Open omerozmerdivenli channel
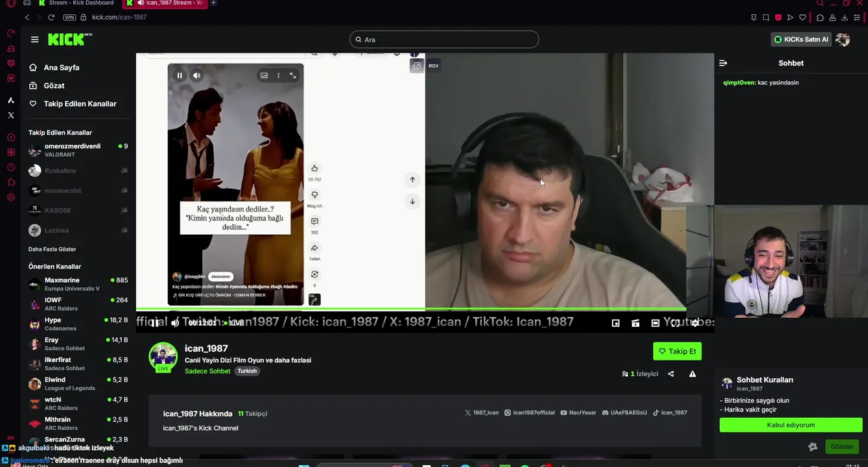This screenshot has width=868, height=467. pyautogui.click(x=78, y=150)
